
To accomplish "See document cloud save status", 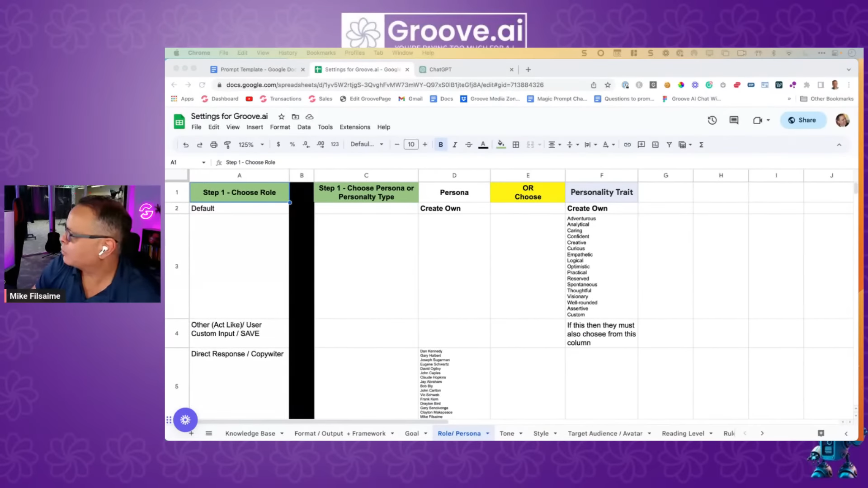I will [309, 117].
